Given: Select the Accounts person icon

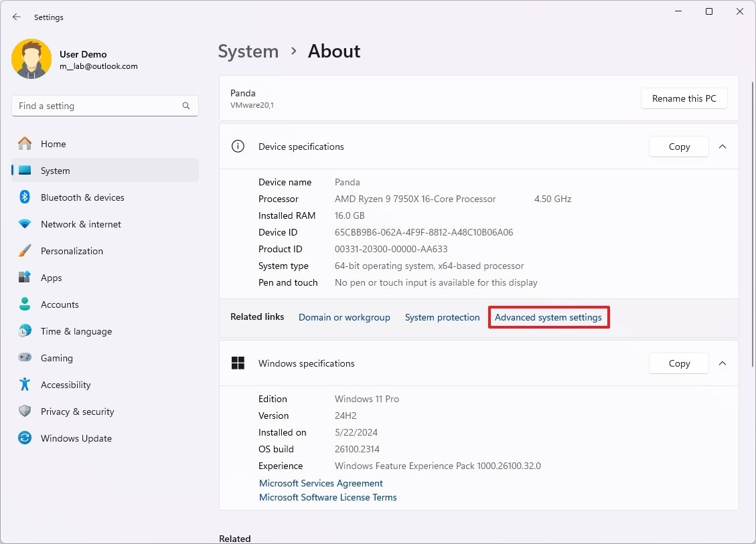Looking at the screenshot, I should (x=25, y=304).
